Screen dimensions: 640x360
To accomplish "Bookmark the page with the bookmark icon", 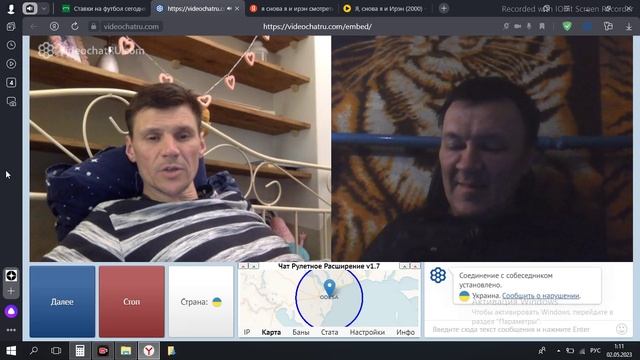I will 542,26.
